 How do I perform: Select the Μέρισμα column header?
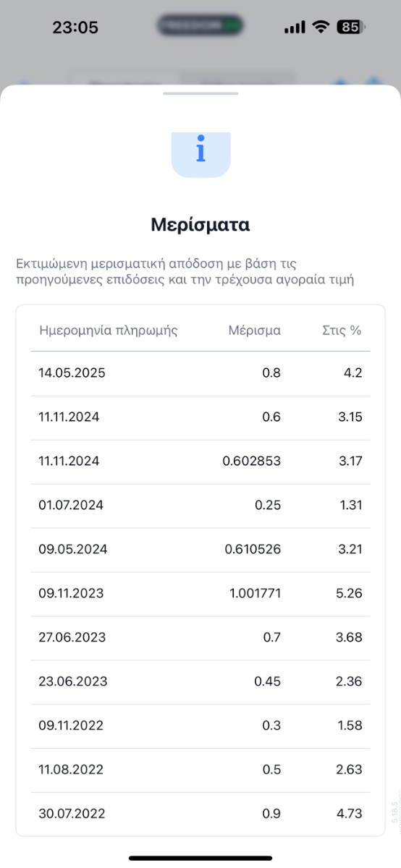point(255,331)
